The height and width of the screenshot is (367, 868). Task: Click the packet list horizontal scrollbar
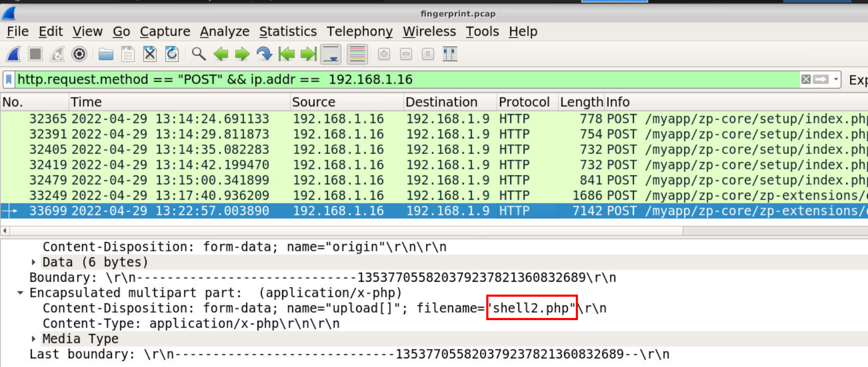(x=347, y=231)
